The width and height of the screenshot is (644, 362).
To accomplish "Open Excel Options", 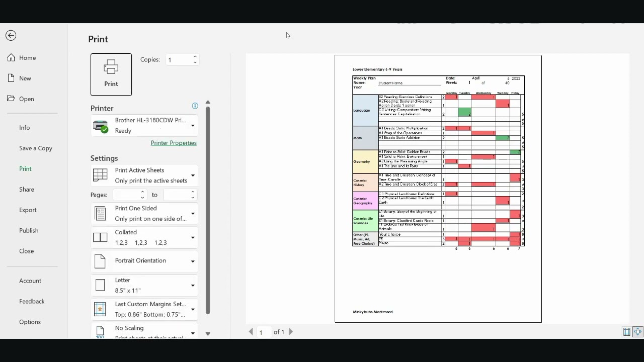I will click(30, 322).
